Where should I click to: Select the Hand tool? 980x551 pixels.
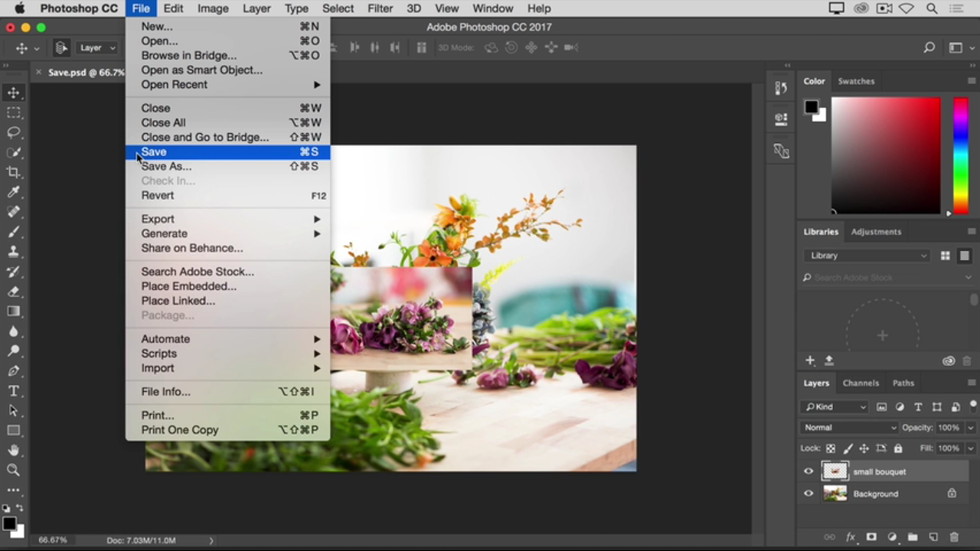pyautogui.click(x=14, y=450)
